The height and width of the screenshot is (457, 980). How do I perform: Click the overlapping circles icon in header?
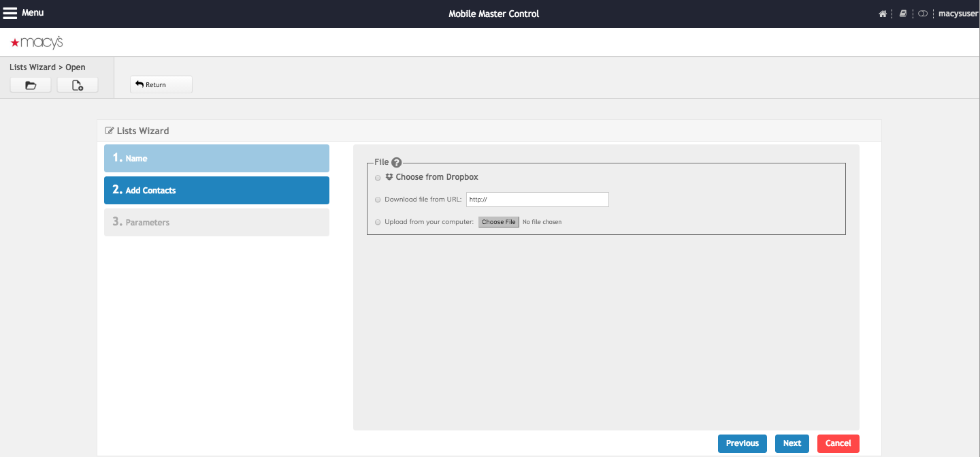[x=923, y=14]
